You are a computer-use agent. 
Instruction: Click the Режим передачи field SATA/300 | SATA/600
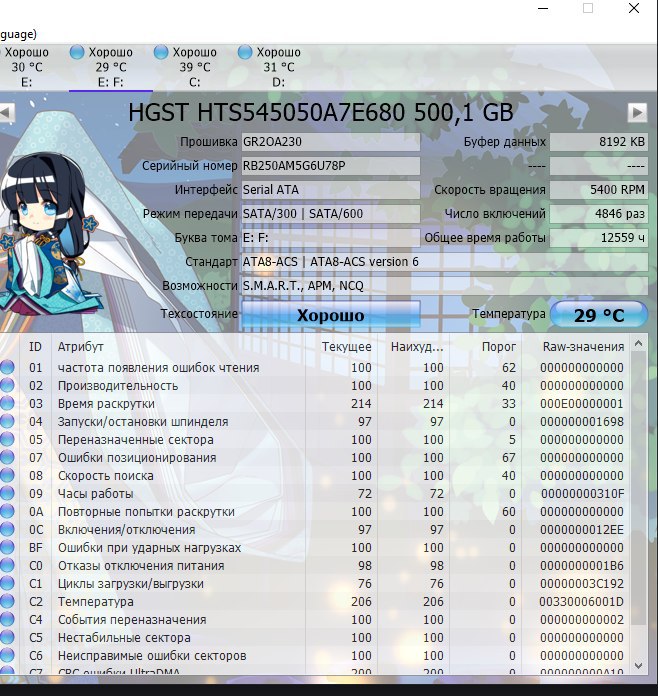(331, 214)
